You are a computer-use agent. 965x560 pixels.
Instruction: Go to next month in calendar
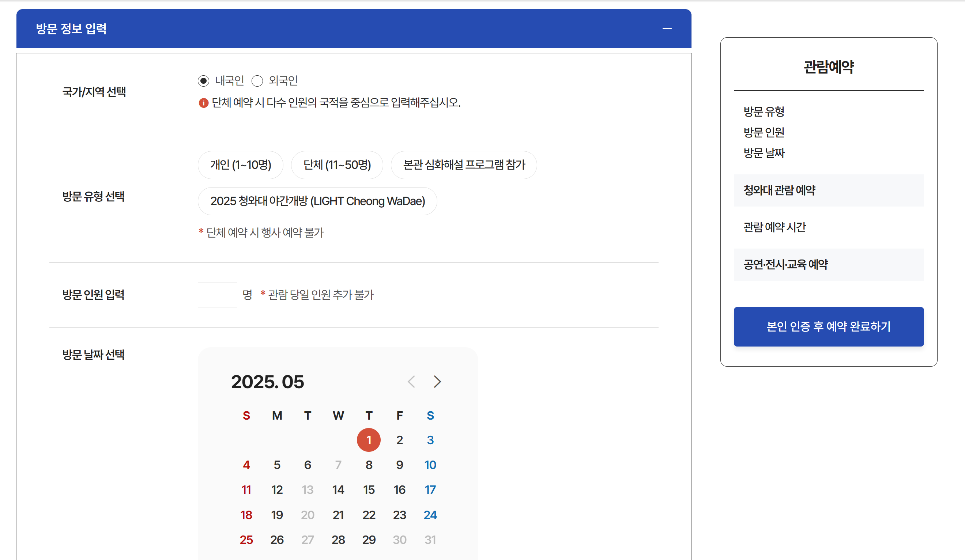tap(437, 382)
